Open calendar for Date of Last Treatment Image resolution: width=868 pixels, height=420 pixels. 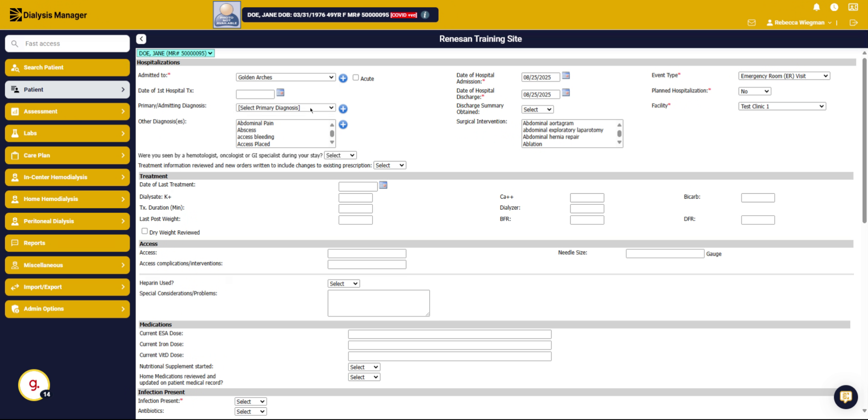coord(383,185)
